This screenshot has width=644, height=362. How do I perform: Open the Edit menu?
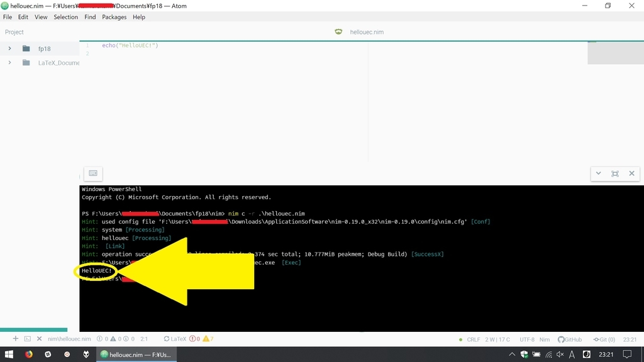pyautogui.click(x=23, y=17)
